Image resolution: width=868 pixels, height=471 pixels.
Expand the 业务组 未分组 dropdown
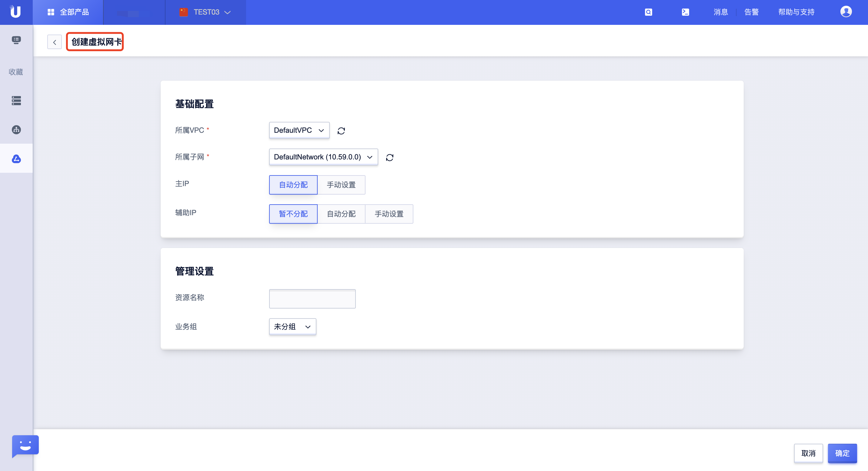pyautogui.click(x=292, y=326)
